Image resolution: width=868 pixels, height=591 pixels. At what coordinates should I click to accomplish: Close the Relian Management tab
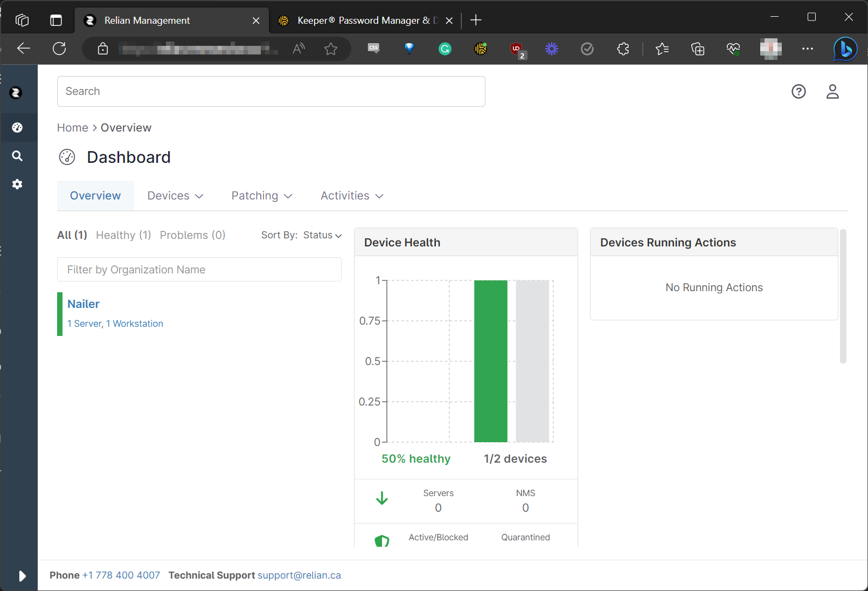coord(256,20)
